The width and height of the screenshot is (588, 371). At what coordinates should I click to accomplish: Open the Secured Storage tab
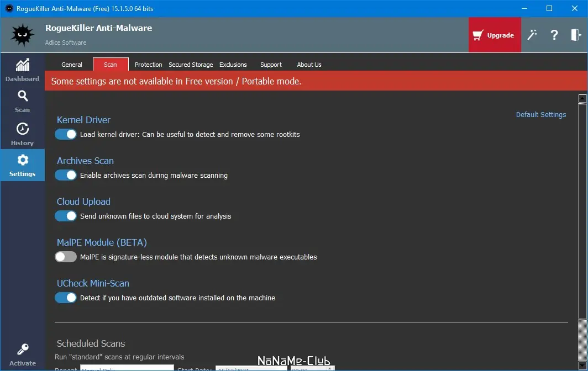[191, 65]
